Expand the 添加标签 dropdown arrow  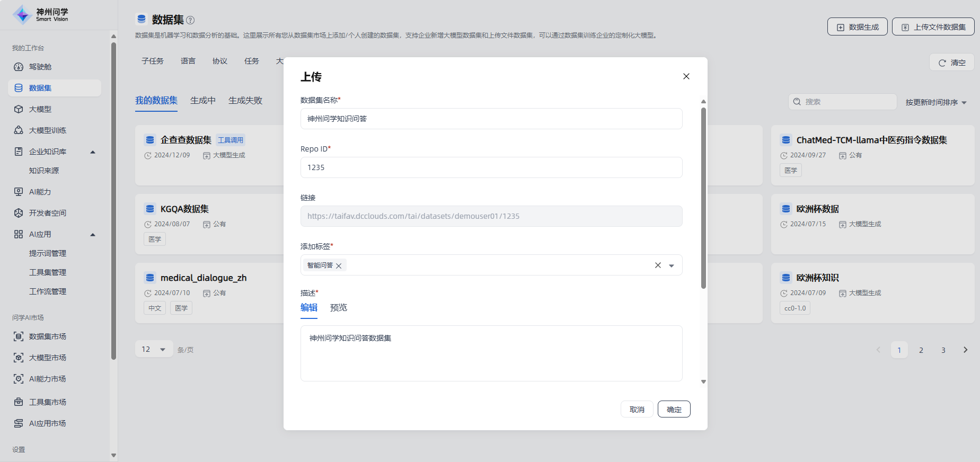coord(672,265)
